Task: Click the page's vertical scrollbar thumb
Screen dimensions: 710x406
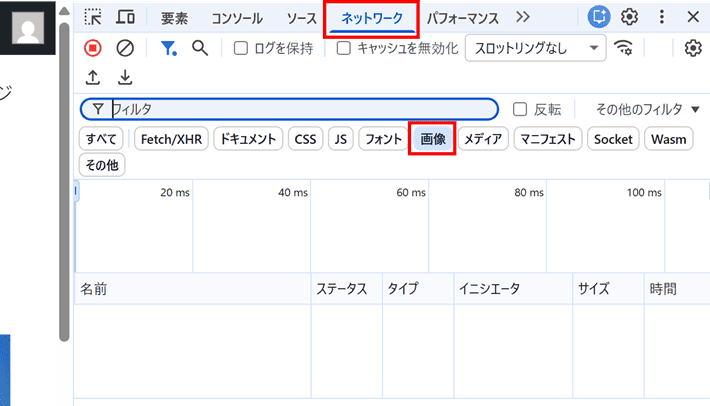Action: coord(64,181)
